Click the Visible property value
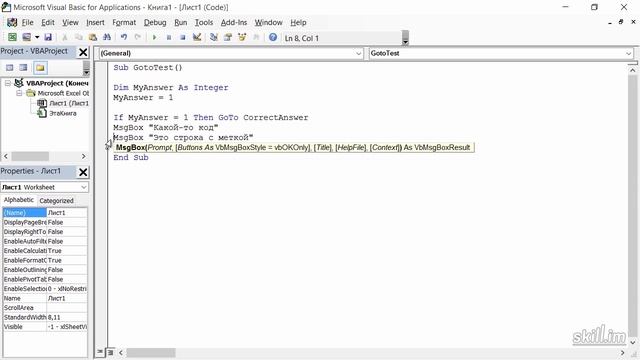 coord(67,327)
